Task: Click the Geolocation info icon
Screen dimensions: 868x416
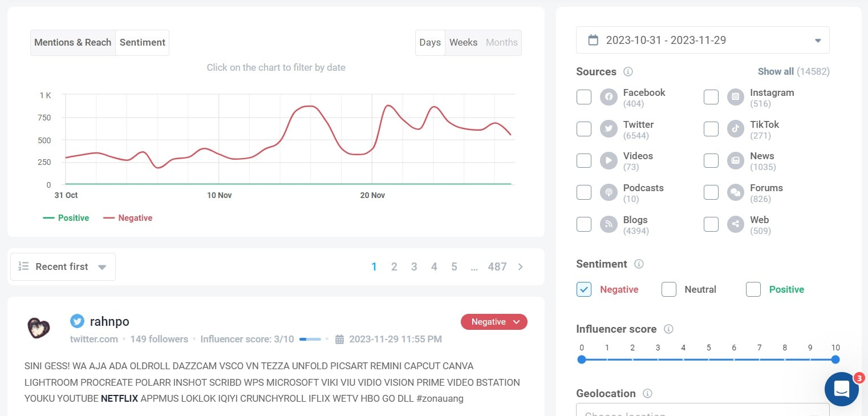Action: tap(647, 394)
